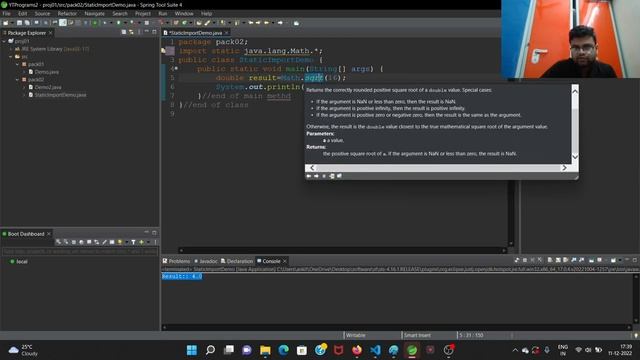Click the pencil edit icon in Boot Dashboard
Viewport: 640px width, 360px height.
tap(104, 242)
